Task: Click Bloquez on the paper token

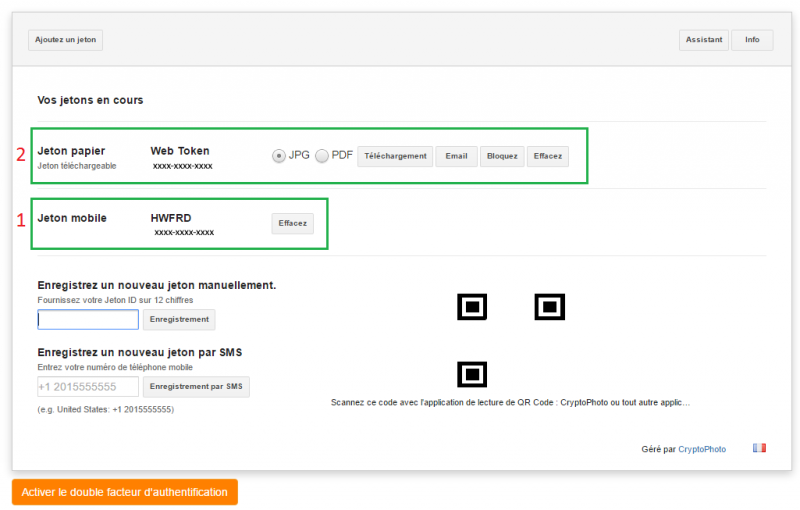Action: pos(502,157)
